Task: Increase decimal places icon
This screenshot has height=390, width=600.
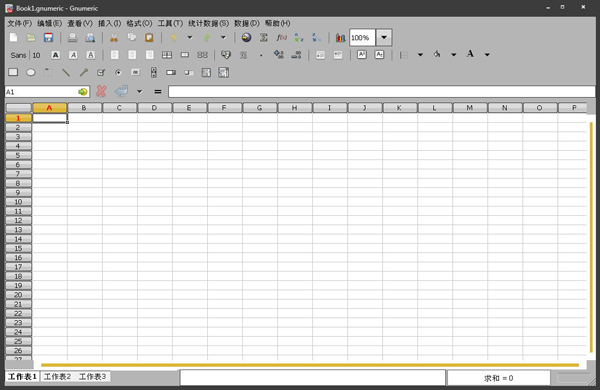Action: point(279,55)
